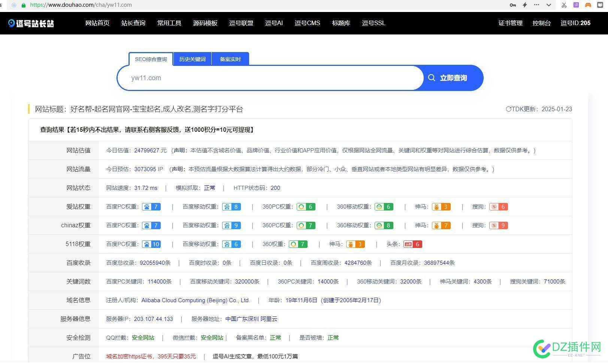Click chinaz 百度PC权重 badge 7
This screenshot has height=364, width=608.
pos(151,225)
